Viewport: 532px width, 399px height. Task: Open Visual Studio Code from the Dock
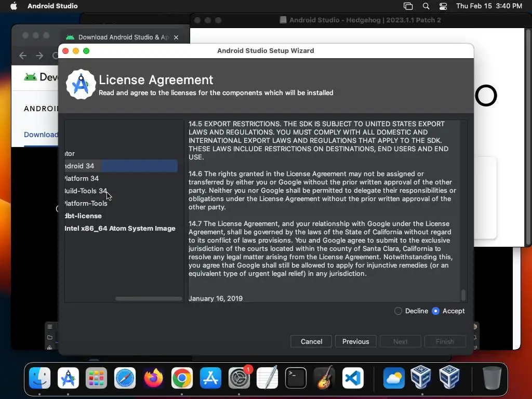coord(353,378)
